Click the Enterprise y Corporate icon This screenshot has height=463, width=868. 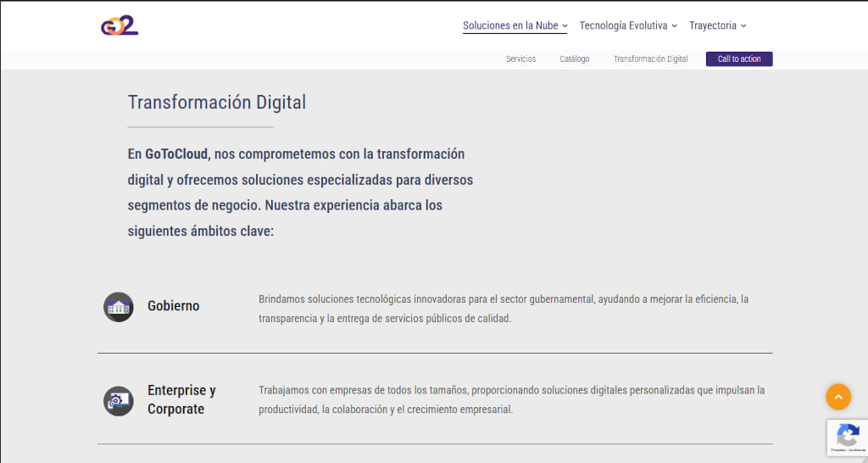coord(119,401)
